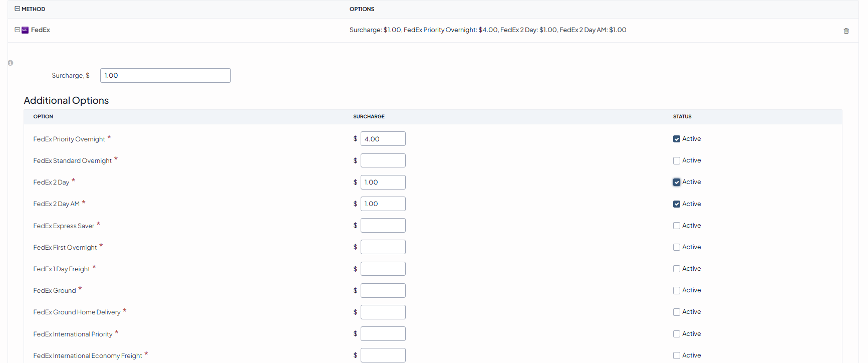Uncheck Active for FedEx 2 Day AM
This screenshot has height=363, width=868.
pos(677,204)
